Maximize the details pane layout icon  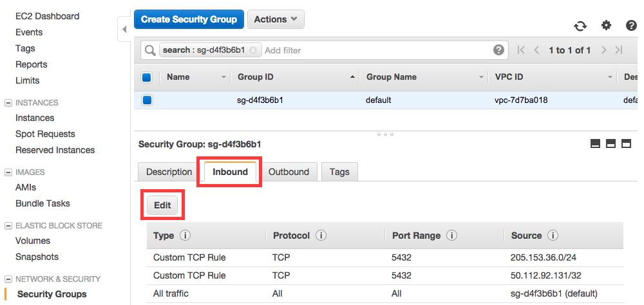[x=626, y=143]
